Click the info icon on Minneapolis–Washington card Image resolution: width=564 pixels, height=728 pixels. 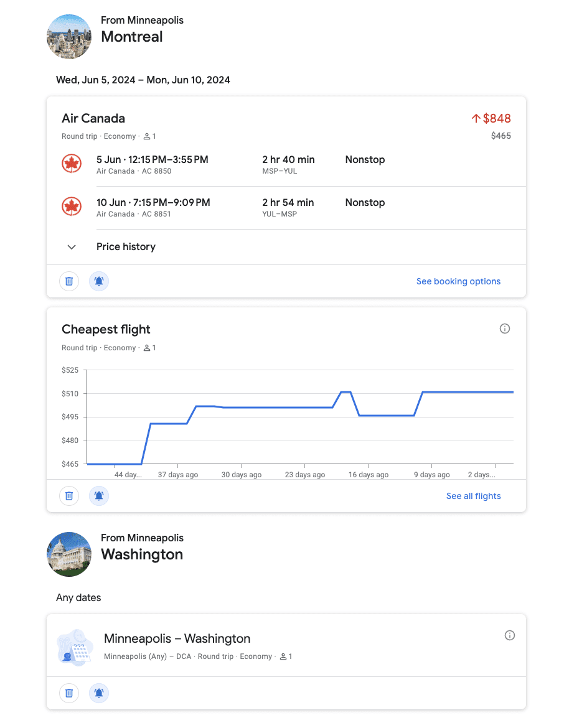coord(510,635)
